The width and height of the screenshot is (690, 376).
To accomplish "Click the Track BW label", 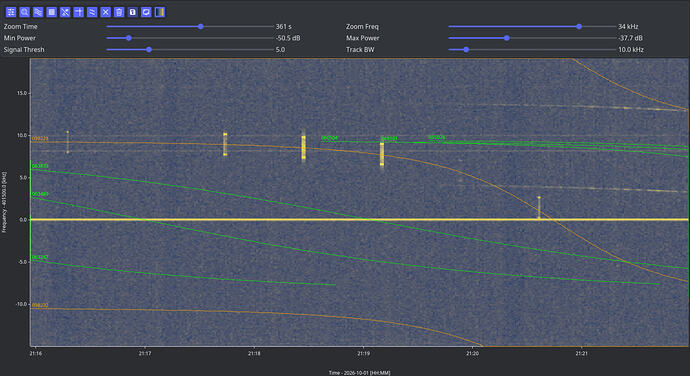I will 360,49.
